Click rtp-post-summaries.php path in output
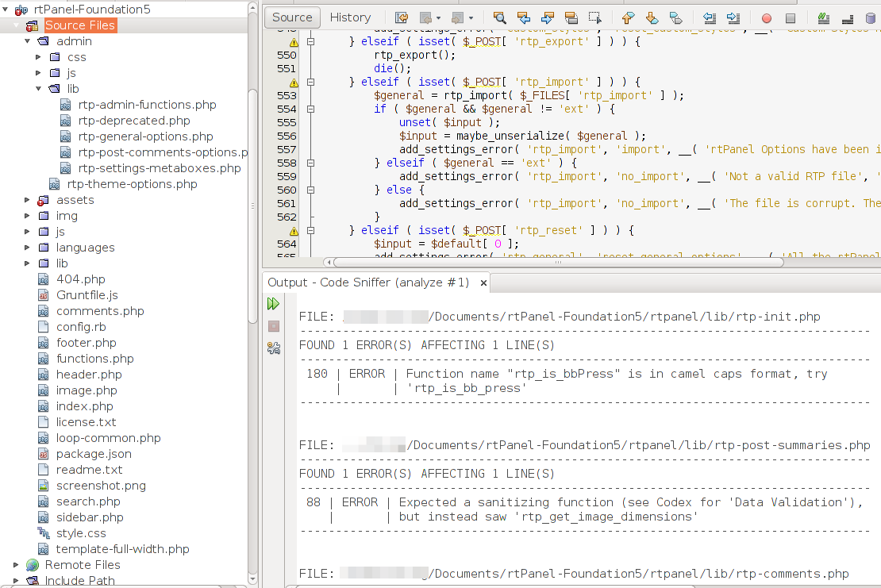The height and width of the screenshot is (588, 881). click(x=639, y=445)
